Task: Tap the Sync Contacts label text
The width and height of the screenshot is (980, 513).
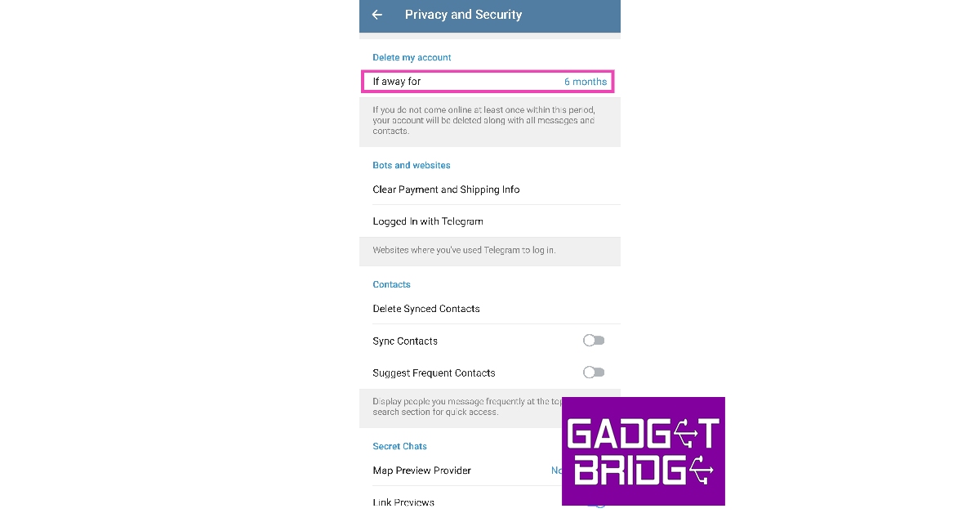Action: point(405,341)
